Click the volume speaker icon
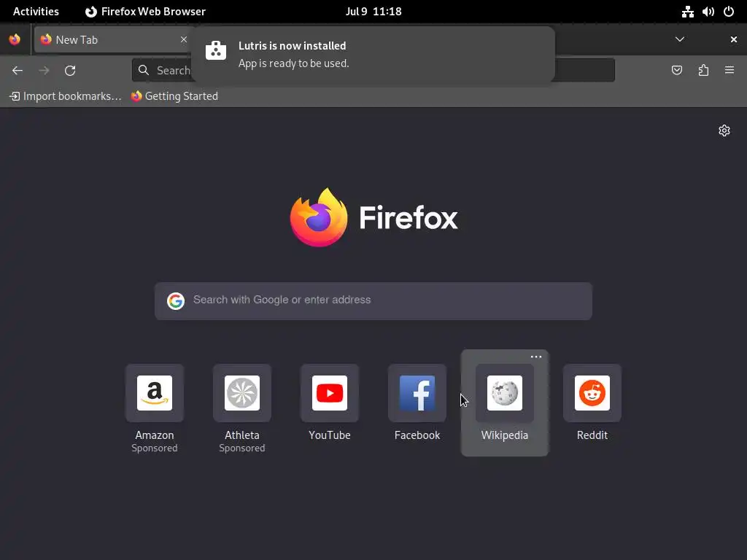 point(708,12)
